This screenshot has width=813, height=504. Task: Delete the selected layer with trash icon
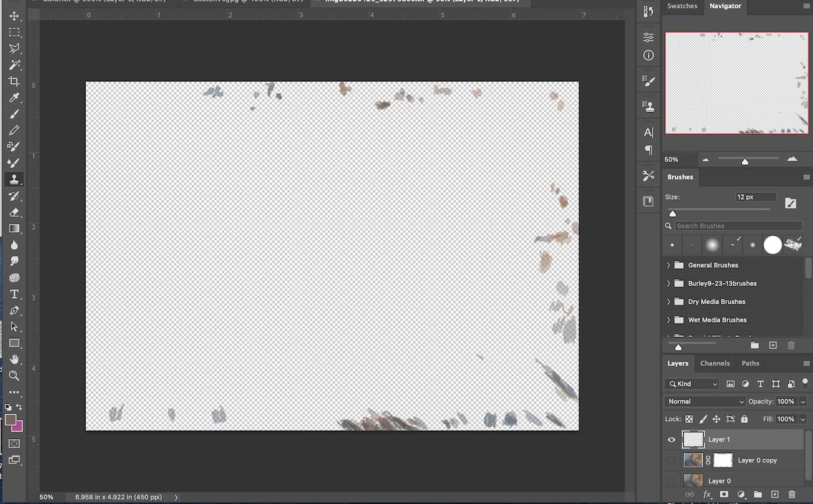tap(792, 495)
